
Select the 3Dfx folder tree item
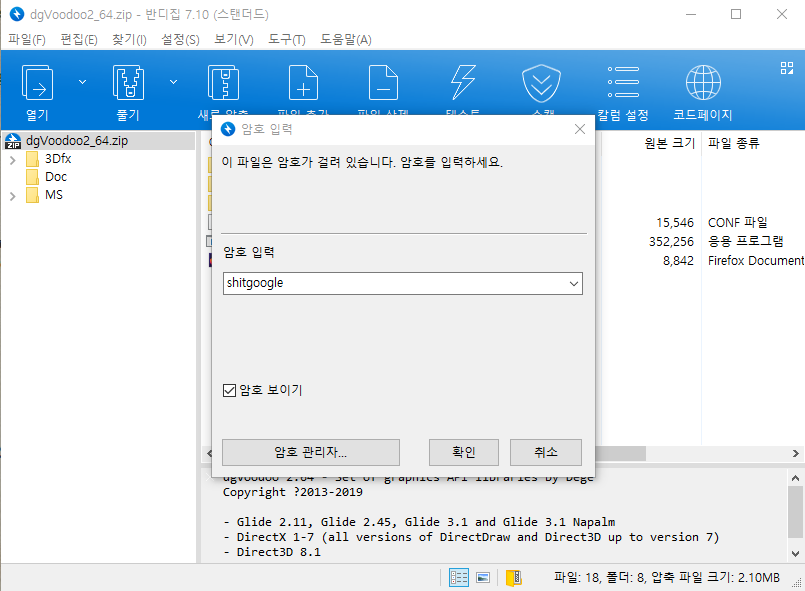coord(58,159)
